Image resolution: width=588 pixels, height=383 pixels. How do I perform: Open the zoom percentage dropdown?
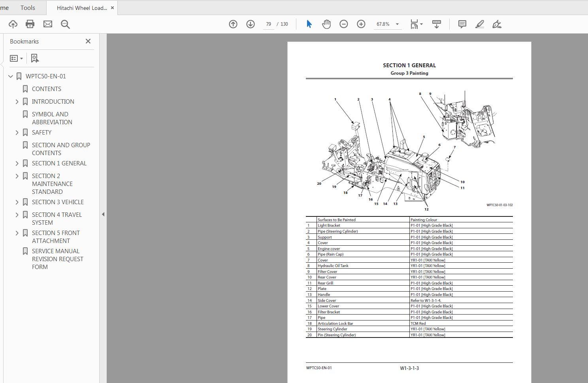pyautogui.click(x=398, y=24)
